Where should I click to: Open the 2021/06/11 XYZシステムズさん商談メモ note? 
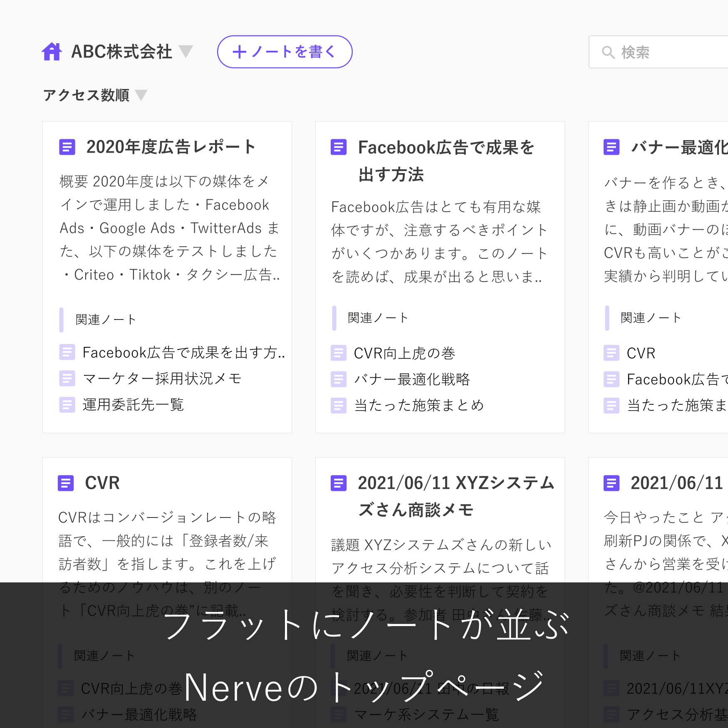click(453, 495)
